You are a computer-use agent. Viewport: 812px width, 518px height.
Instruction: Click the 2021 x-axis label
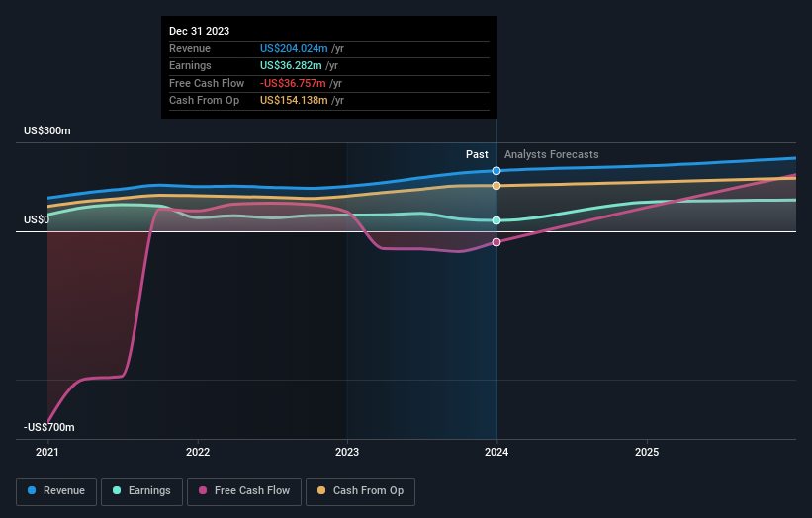tap(47, 452)
